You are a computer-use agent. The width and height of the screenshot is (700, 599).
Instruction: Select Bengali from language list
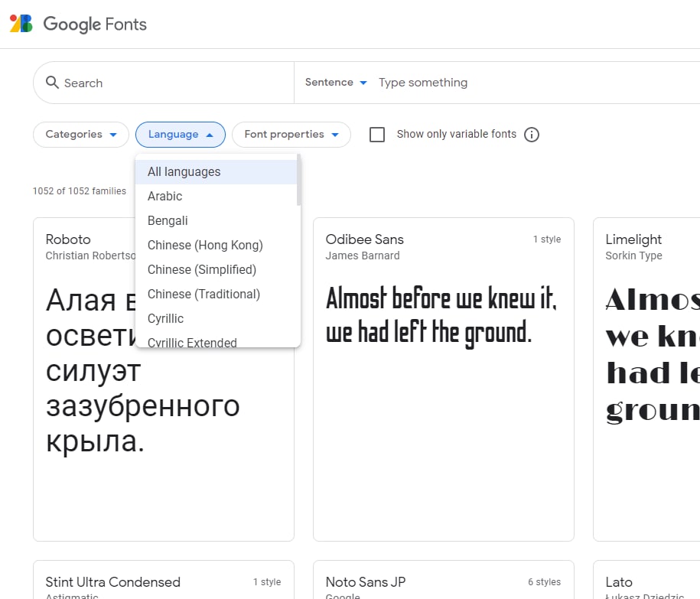216,221
